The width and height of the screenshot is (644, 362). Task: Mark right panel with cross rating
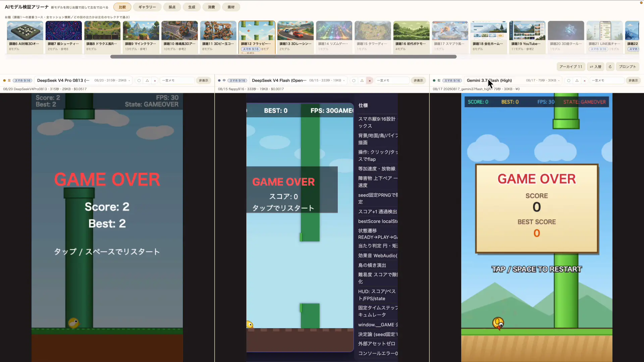click(x=585, y=80)
